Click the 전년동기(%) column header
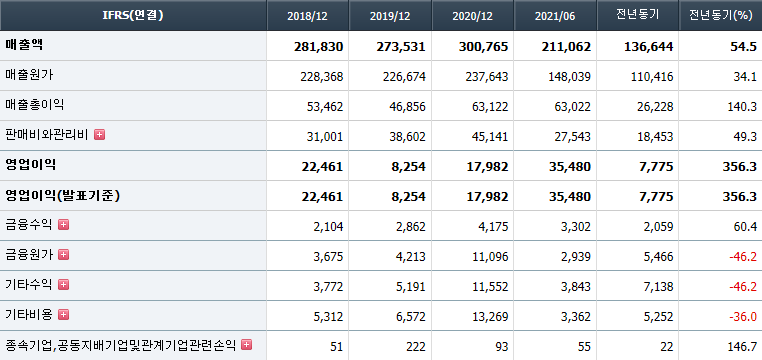Image resolution: width=762 pixels, height=360 pixels. click(x=720, y=16)
